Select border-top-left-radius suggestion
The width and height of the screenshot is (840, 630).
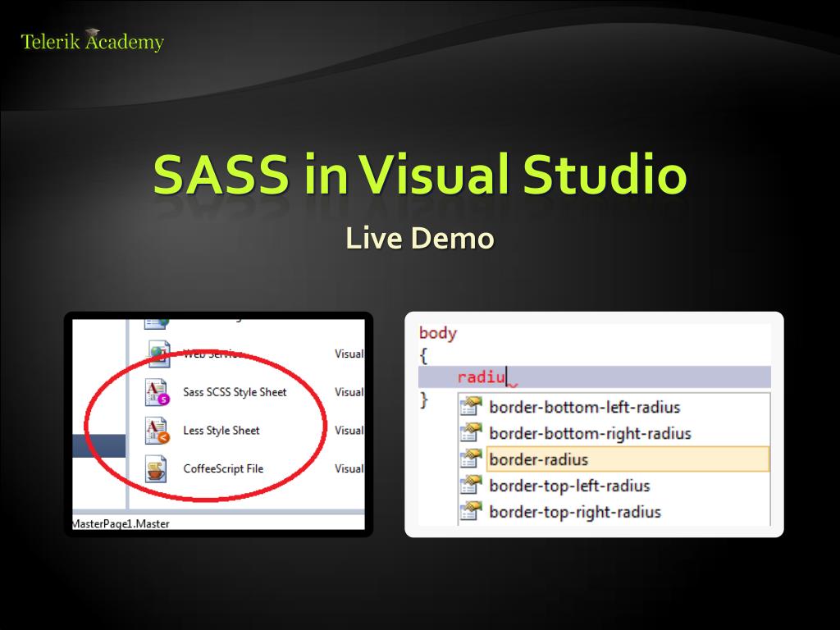pos(569,486)
